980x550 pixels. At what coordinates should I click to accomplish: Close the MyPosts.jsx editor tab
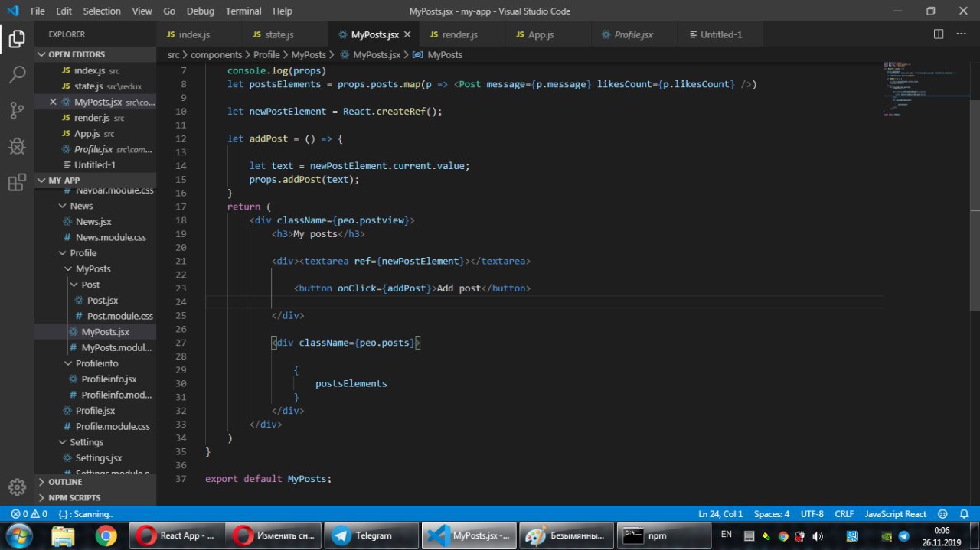407,34
